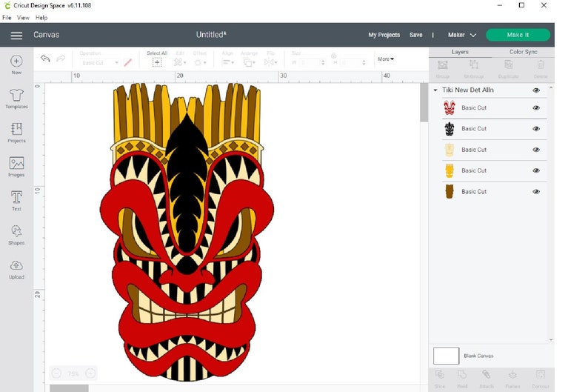Open the Arrange dropdown

250,62
